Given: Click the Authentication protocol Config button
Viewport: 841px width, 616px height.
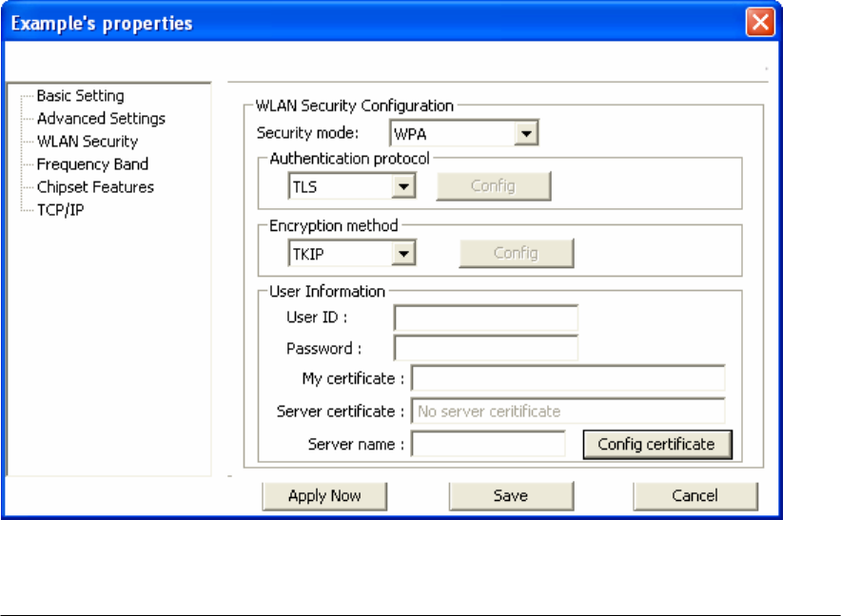Looking at the screenshot, I should click(x=494, y=186).
